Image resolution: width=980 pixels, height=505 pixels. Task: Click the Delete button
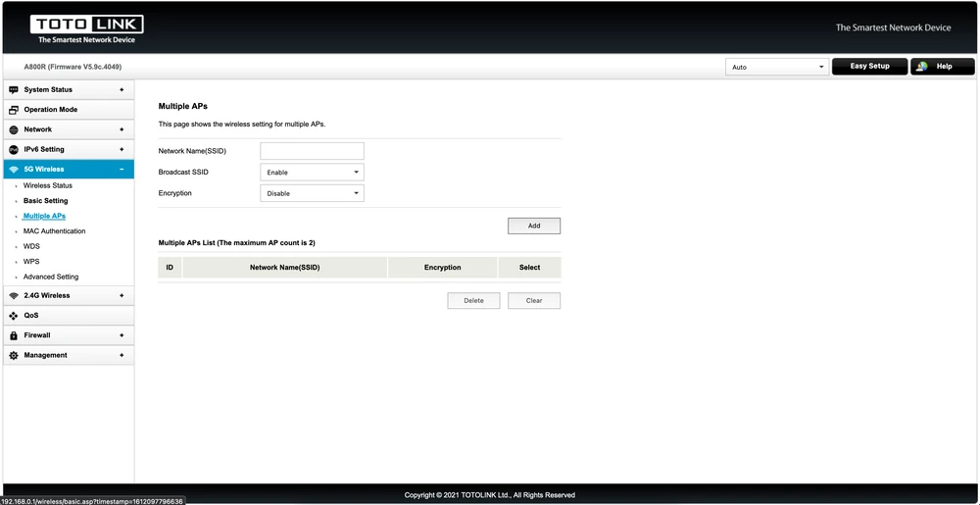473,301
